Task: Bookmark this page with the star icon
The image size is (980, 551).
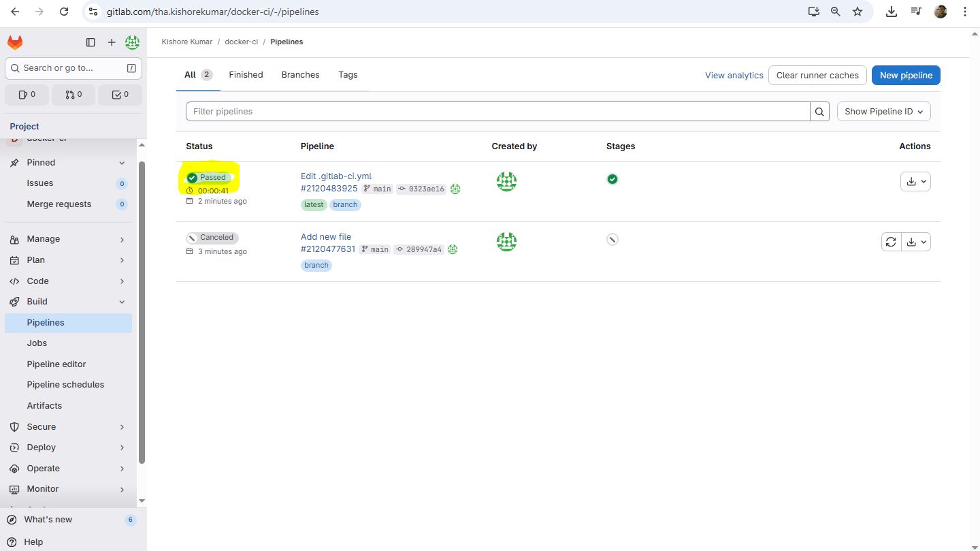Action: pos(857,12)
